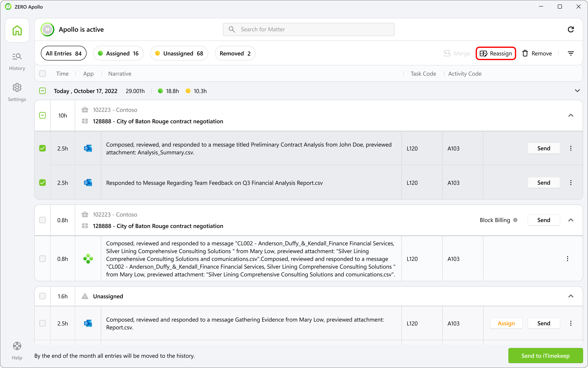The width and height of the screenshot is (588, 368).
Task: Click the Reassign toolbar button
Action: [496, 53]
